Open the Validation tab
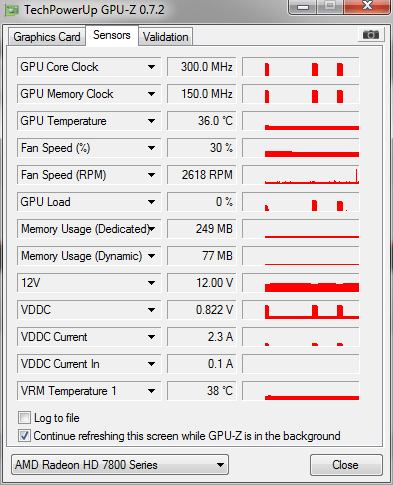Viewport: 393px width, 485px height. click(165, 37)
